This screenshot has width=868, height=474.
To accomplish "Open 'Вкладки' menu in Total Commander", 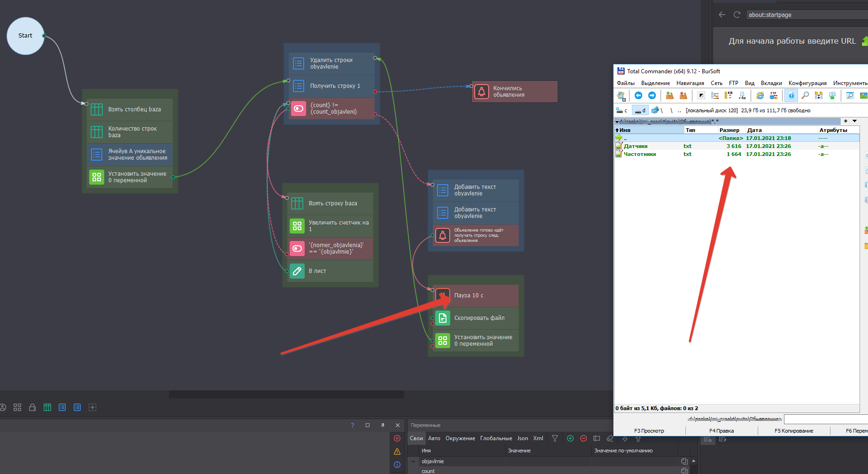I will [x=771, y=83].
